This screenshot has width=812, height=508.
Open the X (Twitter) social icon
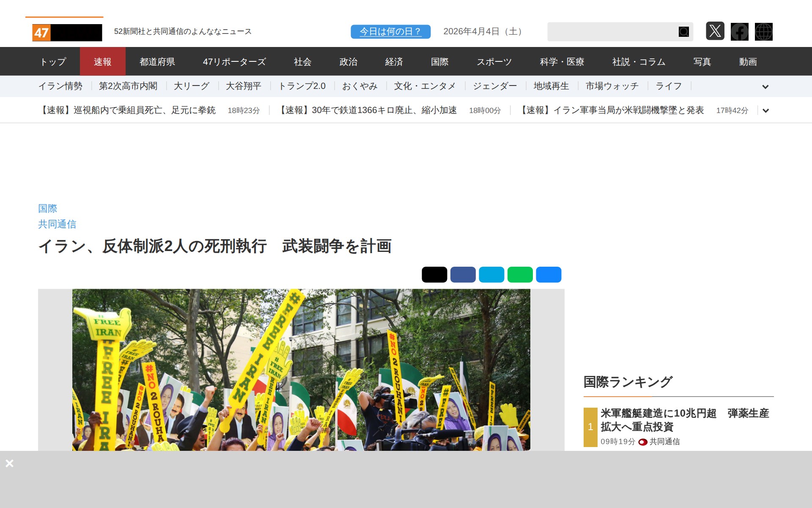(715, 31)
